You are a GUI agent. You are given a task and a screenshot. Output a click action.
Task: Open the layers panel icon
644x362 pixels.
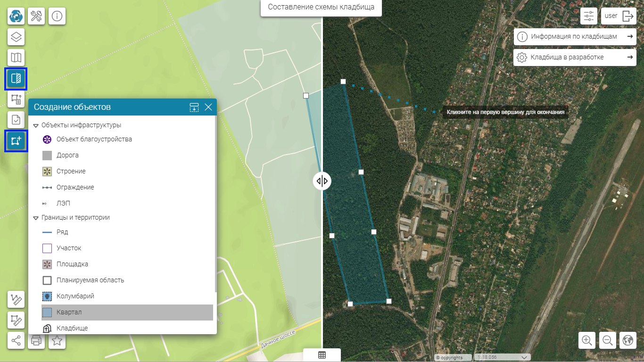coord(16,37)
